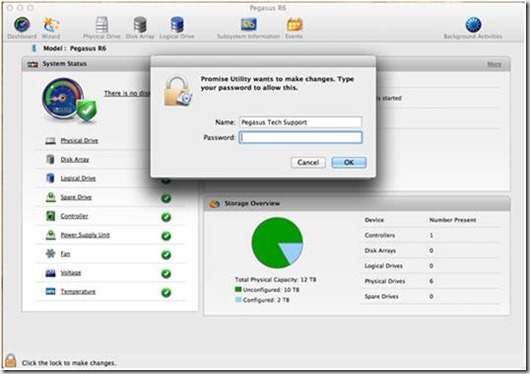Screen dimensions: 530x374
Task: Click the padlock icon in the password dialog
Action: [178, 91]
